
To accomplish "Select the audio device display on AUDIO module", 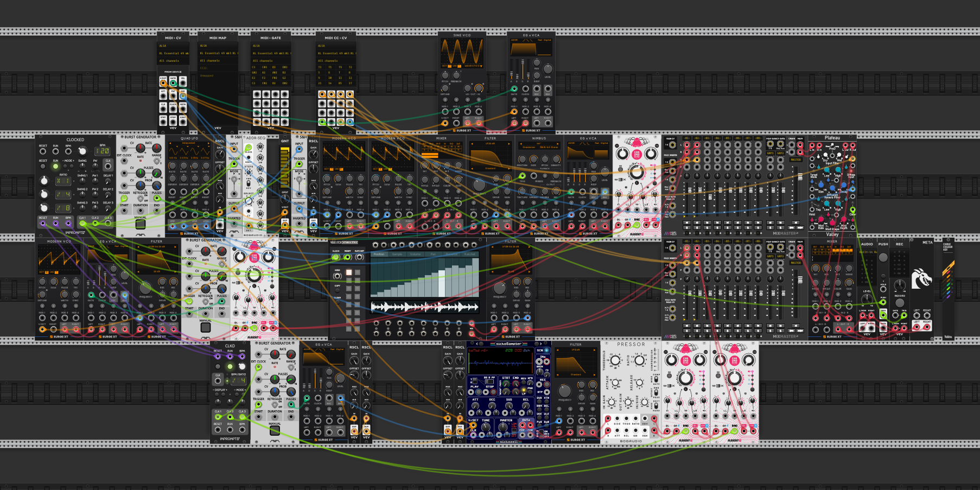I will pyautogui.click(x=867, y=252).
